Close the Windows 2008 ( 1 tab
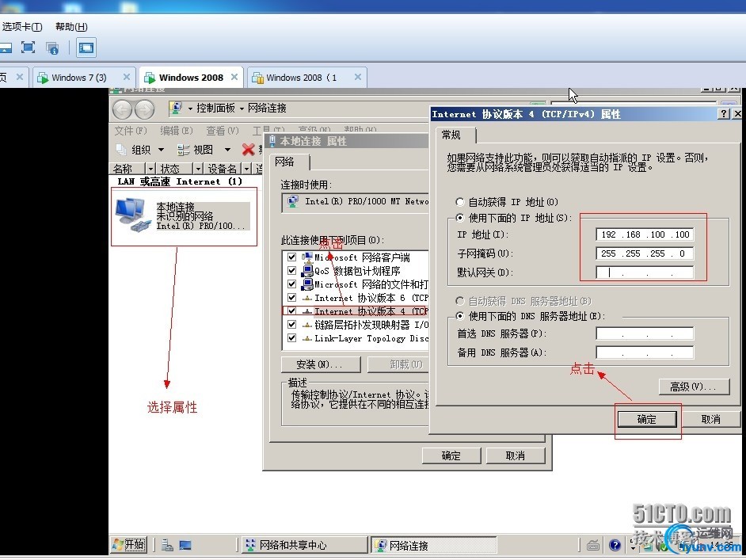The width and height of the screenshot is (746, 560). (x=358, y=77)
